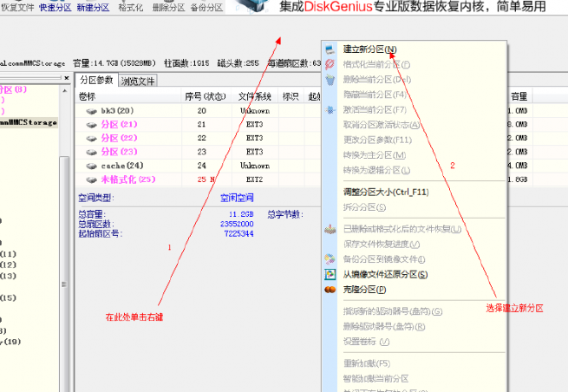Select the tree item ending (19)
This screenshot has width=568, height=392.
click(10, 342)
